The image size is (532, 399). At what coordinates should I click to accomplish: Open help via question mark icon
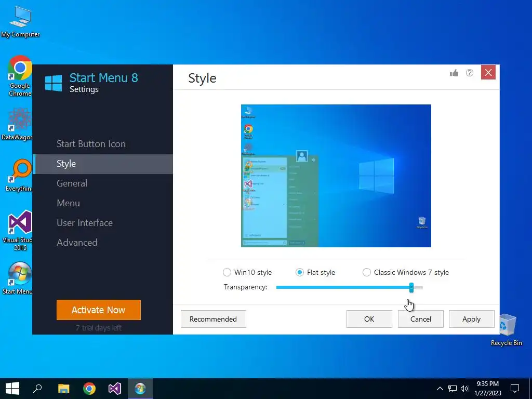point(470,73)
